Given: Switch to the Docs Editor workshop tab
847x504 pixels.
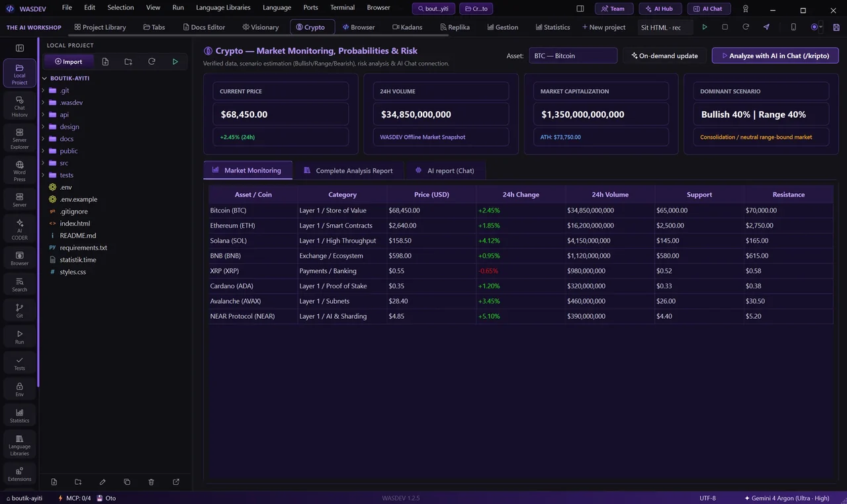Looking at the screenshot, I should (204, 27).
